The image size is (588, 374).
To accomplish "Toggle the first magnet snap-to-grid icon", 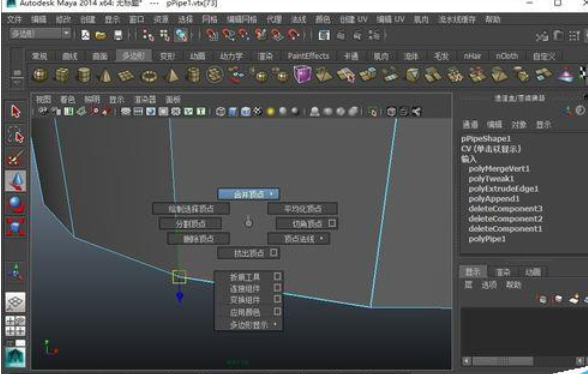I will [x=212, y=35].
